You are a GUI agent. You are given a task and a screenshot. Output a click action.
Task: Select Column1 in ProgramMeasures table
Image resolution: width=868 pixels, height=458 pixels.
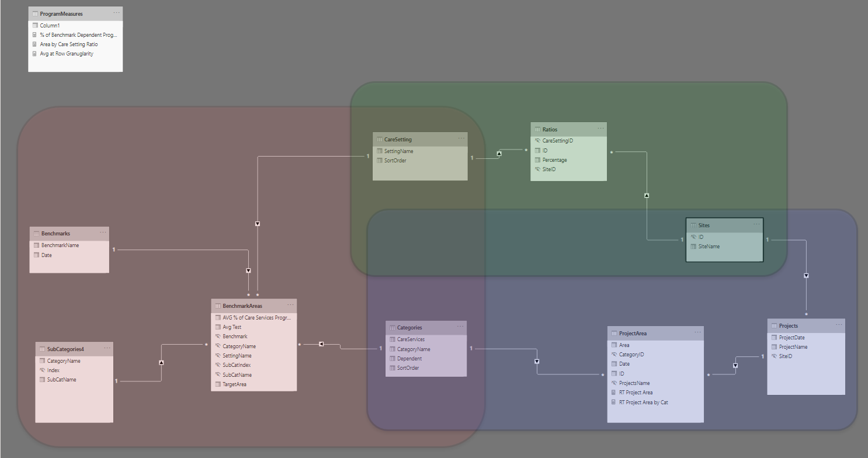(75, 26)
